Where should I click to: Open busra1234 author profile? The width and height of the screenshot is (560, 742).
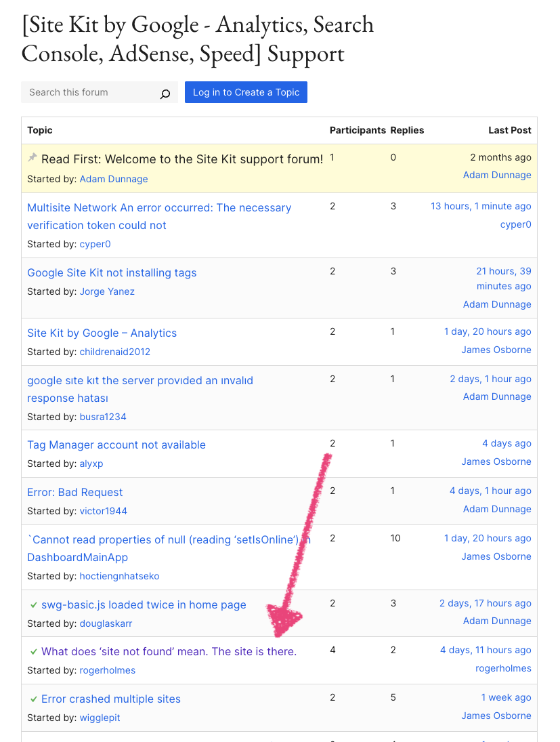[x=103, y=417]
